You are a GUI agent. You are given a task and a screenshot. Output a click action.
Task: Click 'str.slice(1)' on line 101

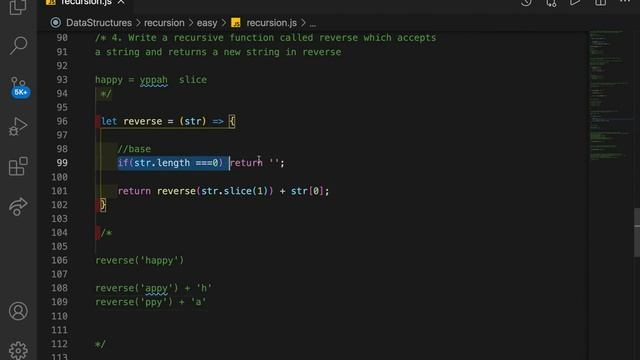pyautogui.click(x=234, y=191)
